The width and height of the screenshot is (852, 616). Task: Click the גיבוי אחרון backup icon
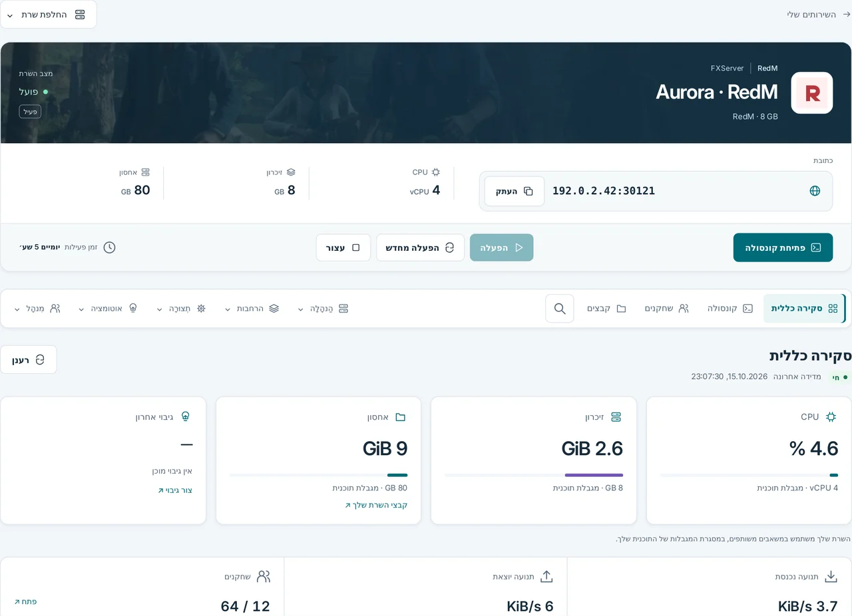pos(186,417)
